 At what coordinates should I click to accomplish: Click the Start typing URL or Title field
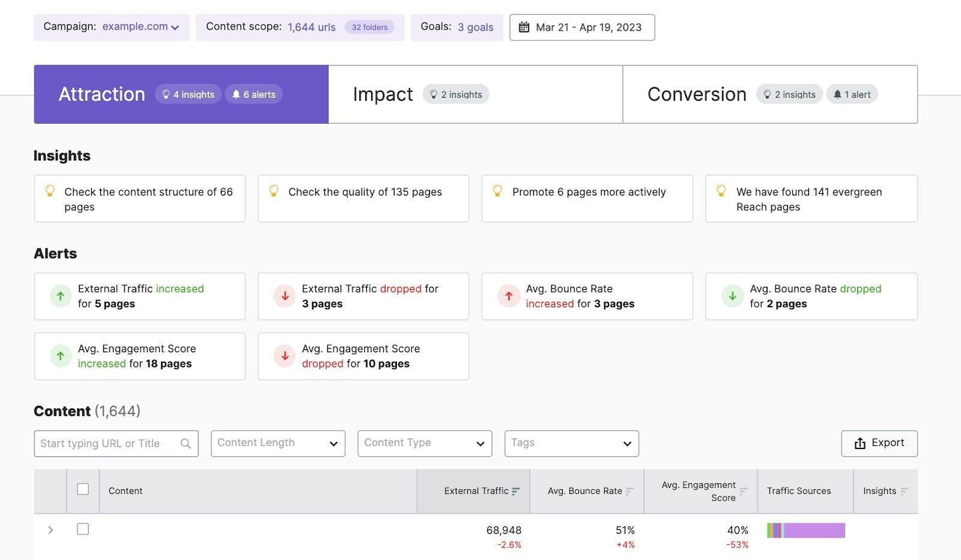pyautogui.click(x=108, y=443)
